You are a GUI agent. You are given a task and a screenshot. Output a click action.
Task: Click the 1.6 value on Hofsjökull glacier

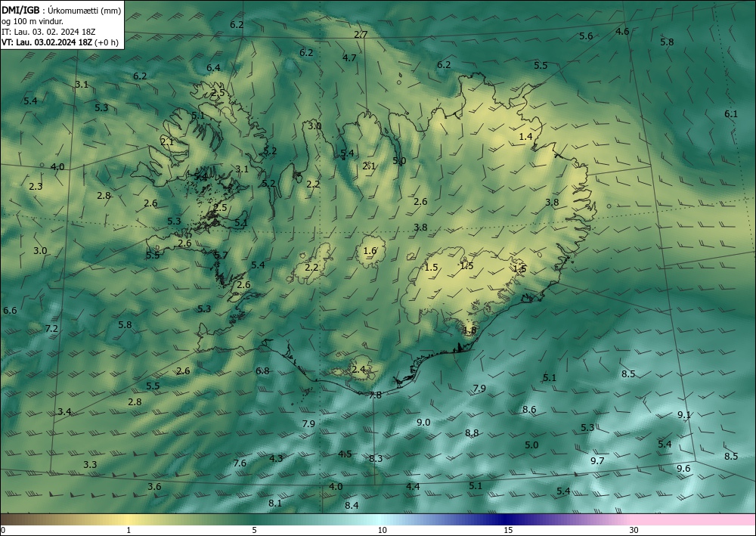(370, 251)
